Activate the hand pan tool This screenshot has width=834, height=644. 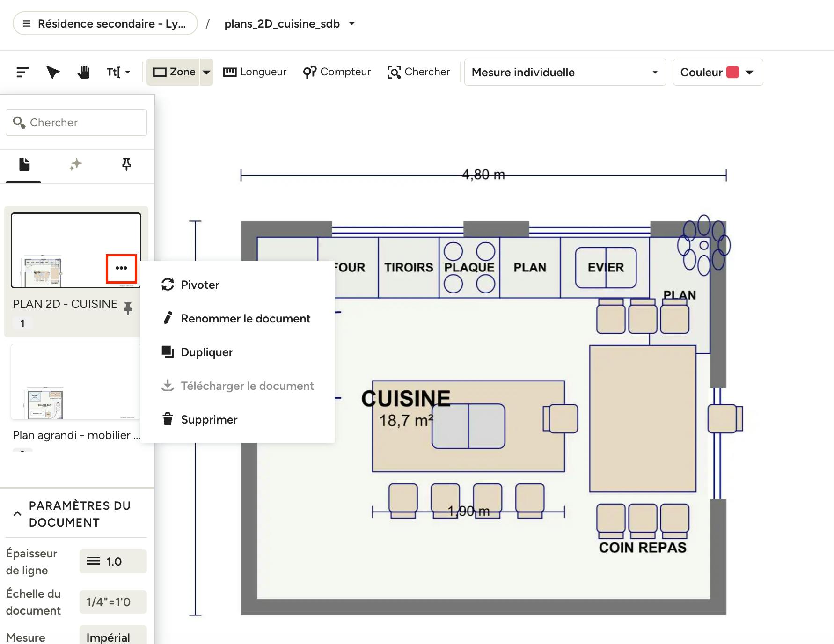click(84, 72)
